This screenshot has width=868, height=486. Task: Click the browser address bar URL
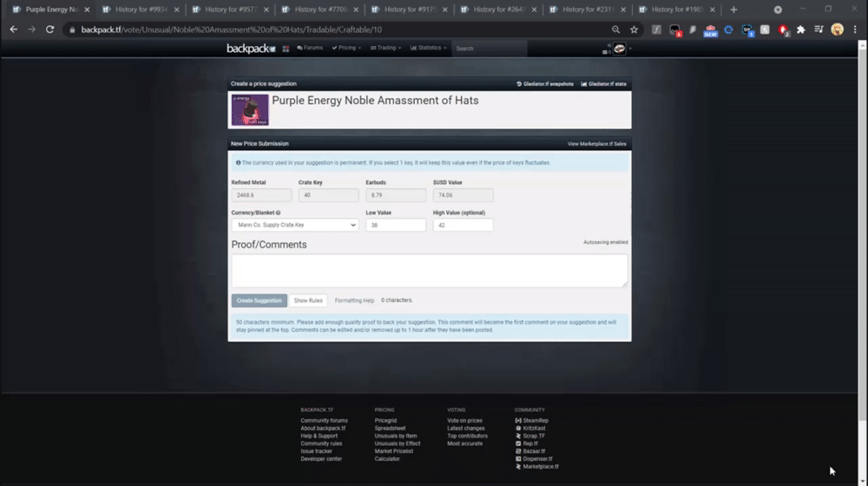click(x=232, y=30)
